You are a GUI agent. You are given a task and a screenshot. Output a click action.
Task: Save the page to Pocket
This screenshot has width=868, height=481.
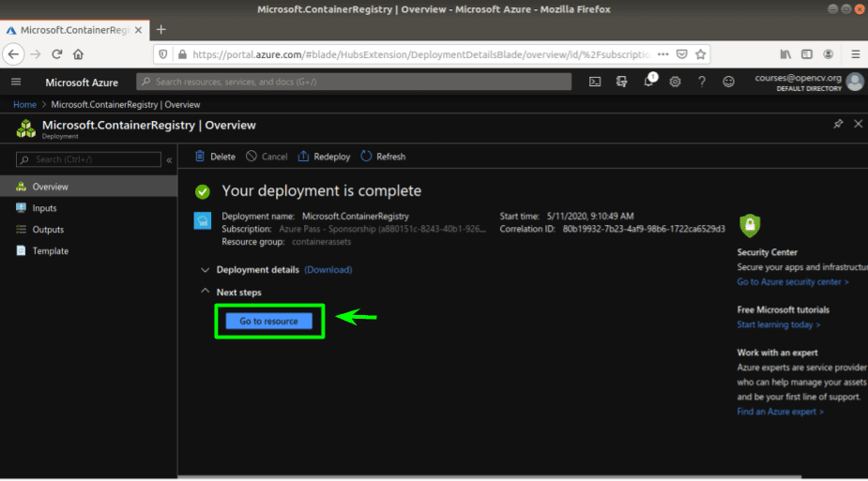pos(682,54)
